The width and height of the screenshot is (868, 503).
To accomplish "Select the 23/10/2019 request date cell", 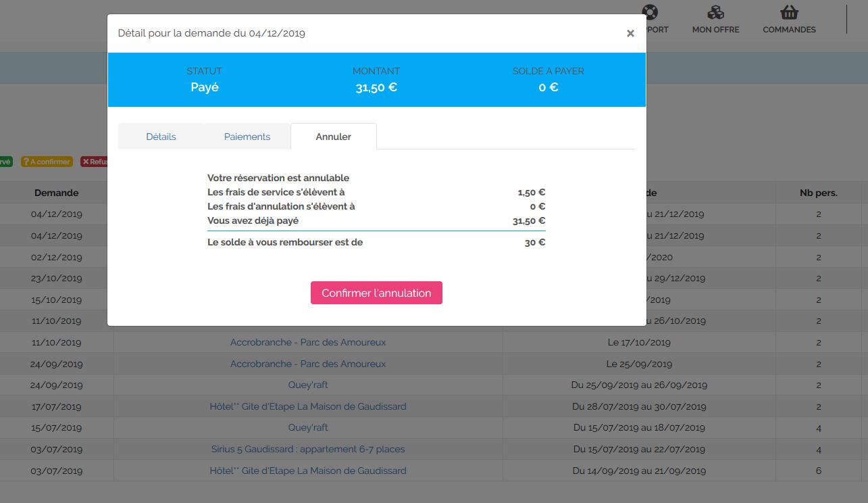I will 57,278.
